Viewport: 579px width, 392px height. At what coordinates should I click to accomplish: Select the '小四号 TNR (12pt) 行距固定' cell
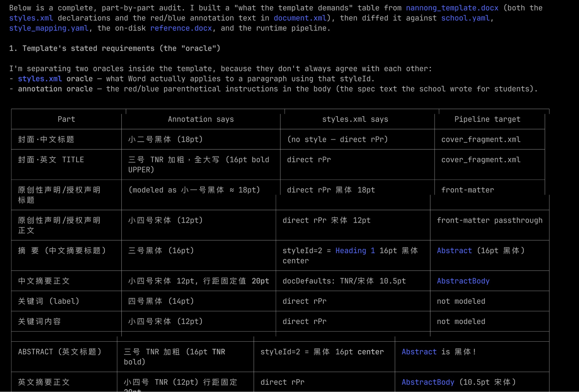coord(186,382)
